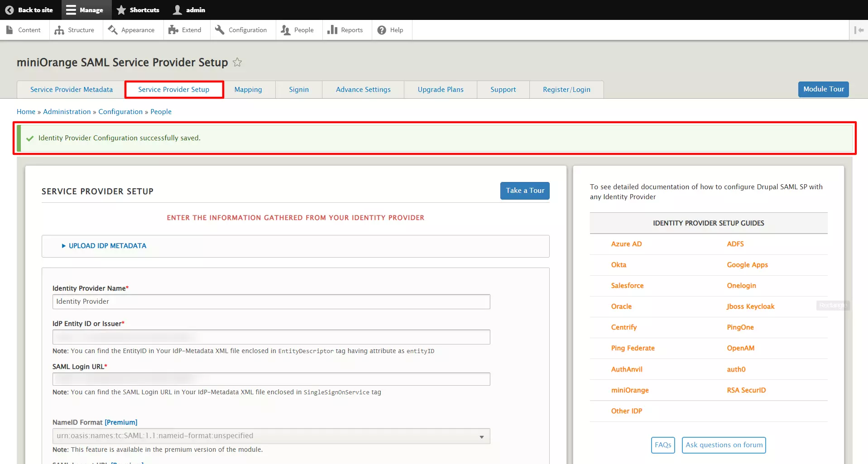Open the Shortcuts star icon
The image size is (868, 464).
[121, 10]
